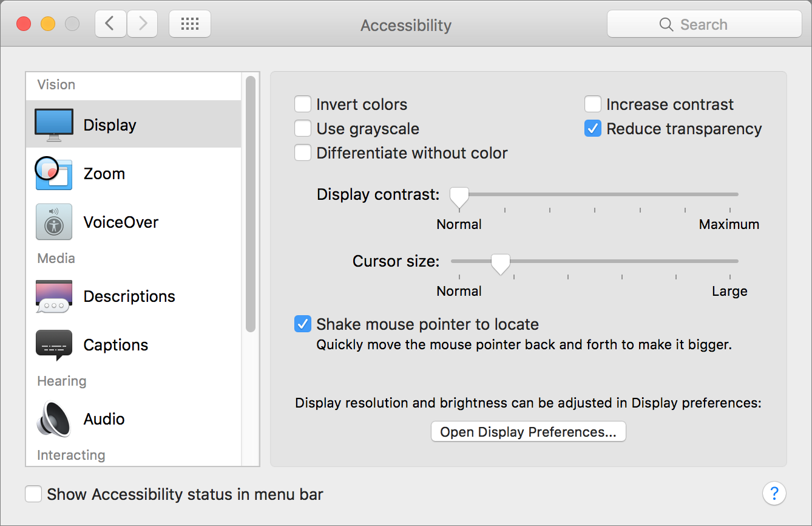Click the Display contrast slider handle
This screenshot has width=812, height=526.
pos(459,196)
